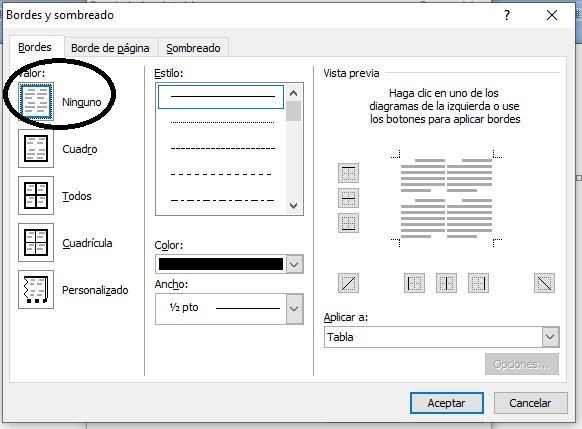
Task: Click the help question mark icon
Action: (x=507, y=15)
